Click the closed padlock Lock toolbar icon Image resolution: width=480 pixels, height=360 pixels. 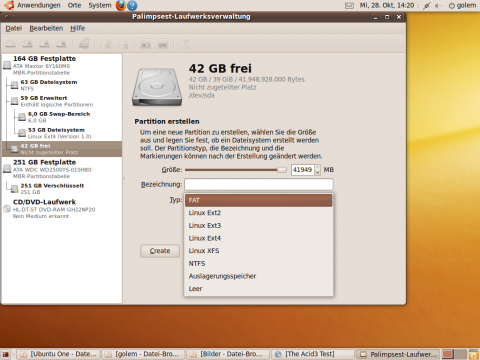[x=123, y=44]
